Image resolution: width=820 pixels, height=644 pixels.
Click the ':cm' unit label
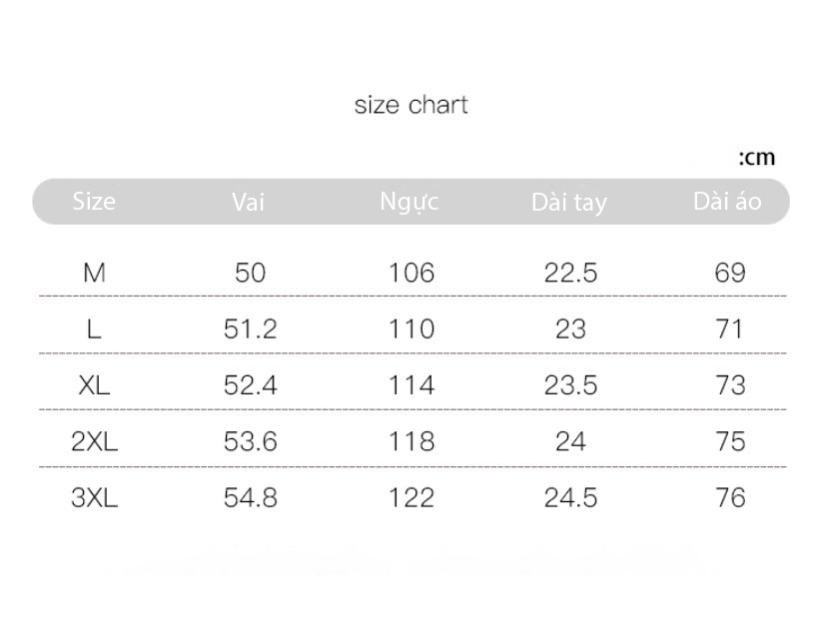coord(757,158)
